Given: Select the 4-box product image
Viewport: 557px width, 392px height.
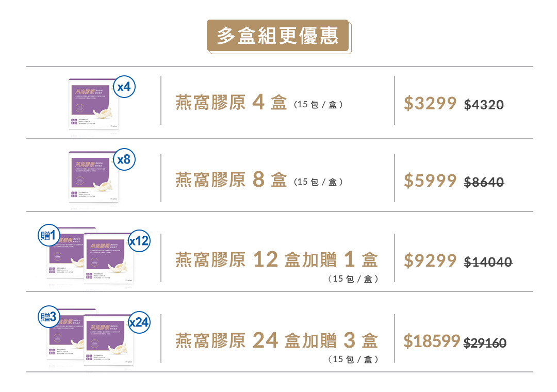Looking at the screenshot, I should (93, 105).
